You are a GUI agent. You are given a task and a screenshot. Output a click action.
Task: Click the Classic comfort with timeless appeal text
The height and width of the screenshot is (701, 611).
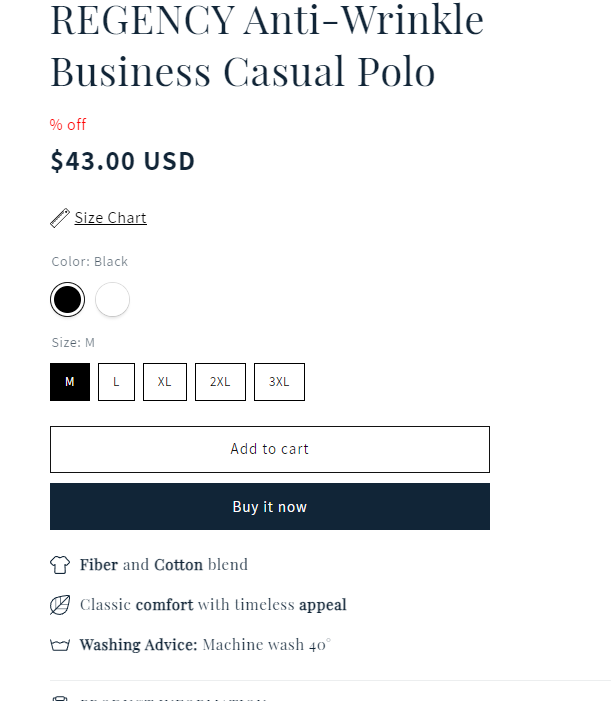[x=213, y=605]
